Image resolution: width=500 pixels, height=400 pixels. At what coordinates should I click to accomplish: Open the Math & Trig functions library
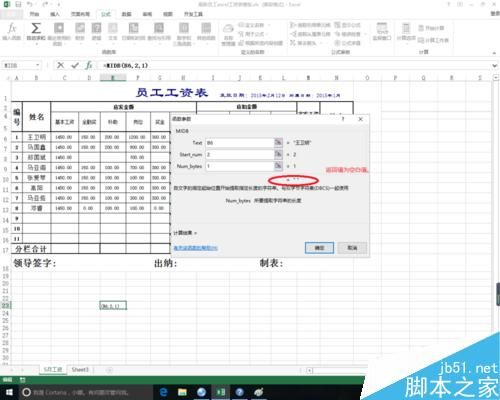pyautogui.click(x=184, y=33)
